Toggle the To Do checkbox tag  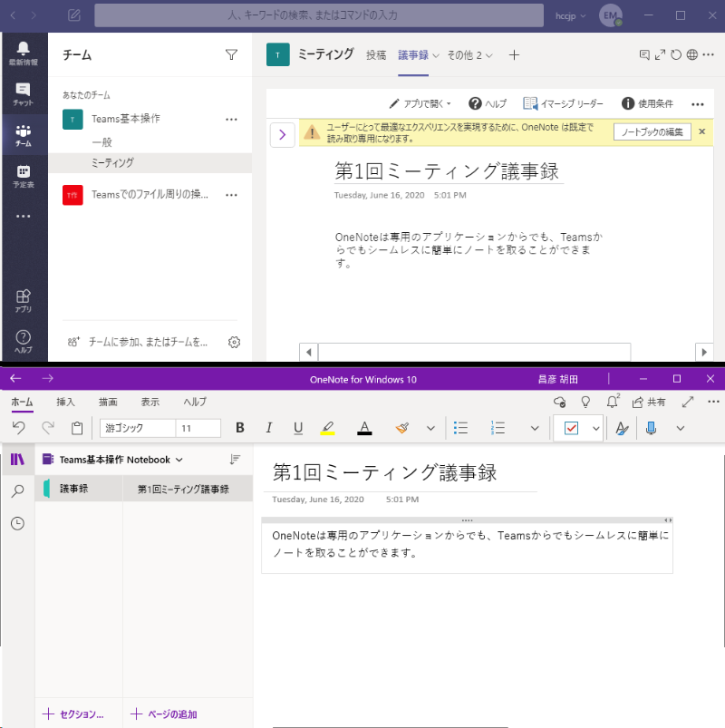tap(571, 428)
